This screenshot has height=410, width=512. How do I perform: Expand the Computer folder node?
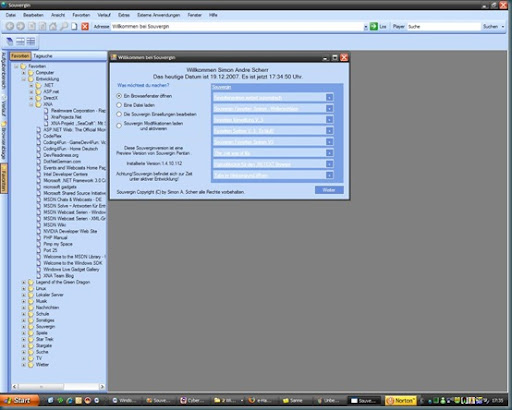[24, 72]
